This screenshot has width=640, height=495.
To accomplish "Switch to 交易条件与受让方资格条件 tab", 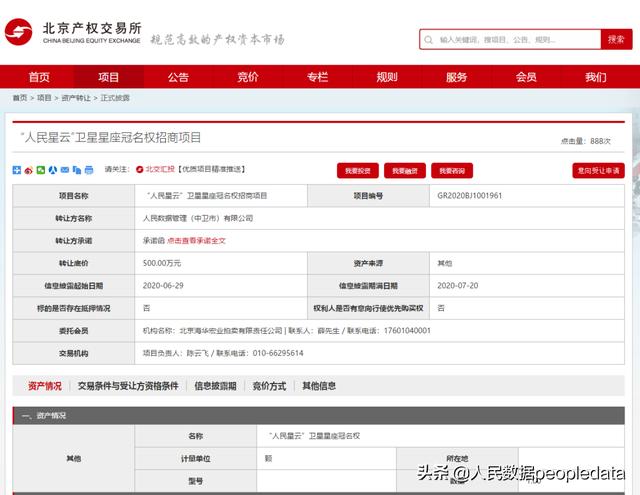I will click(x=128, y=385).
